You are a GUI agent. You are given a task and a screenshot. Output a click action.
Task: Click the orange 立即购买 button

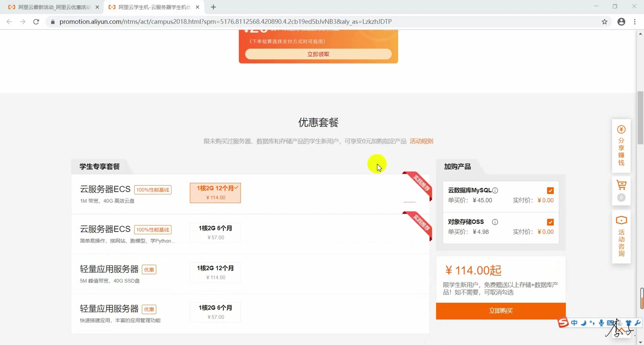501,311
